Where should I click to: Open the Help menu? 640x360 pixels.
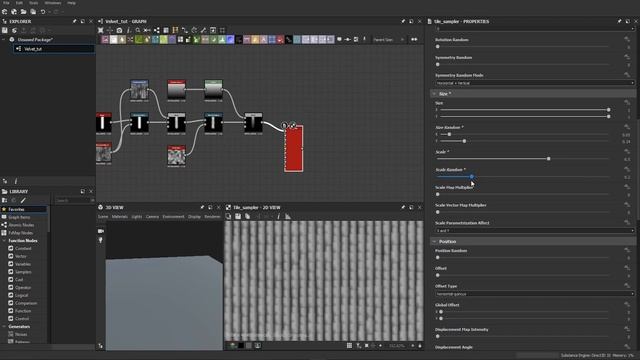tap(71, 3)
